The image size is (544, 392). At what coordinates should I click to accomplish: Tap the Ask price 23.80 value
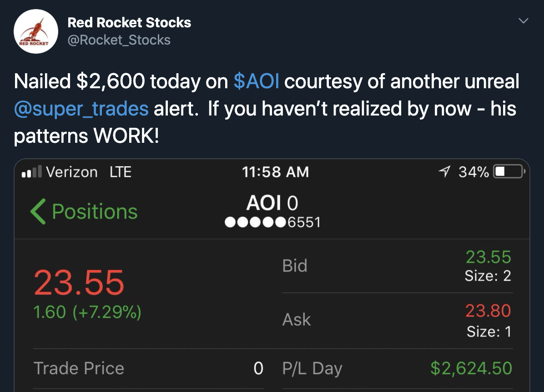(488, 312)
